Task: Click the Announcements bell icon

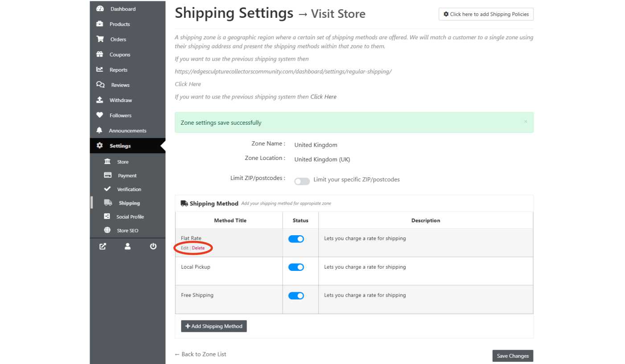Action: [x=100, y=131]
